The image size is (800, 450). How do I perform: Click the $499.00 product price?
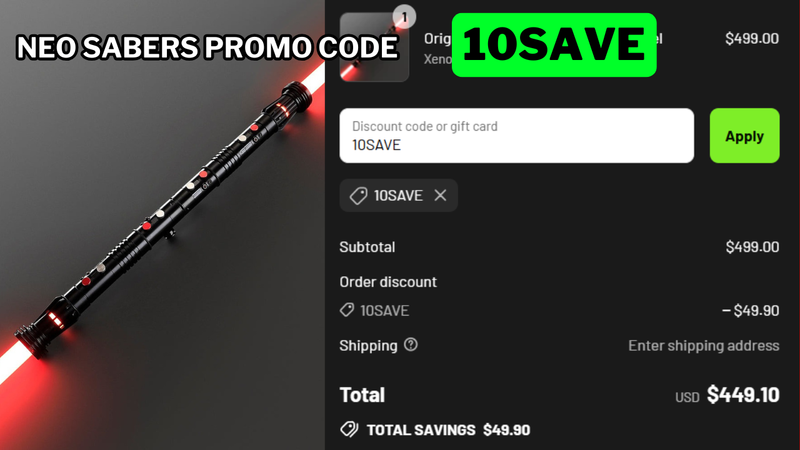point(752,38)
